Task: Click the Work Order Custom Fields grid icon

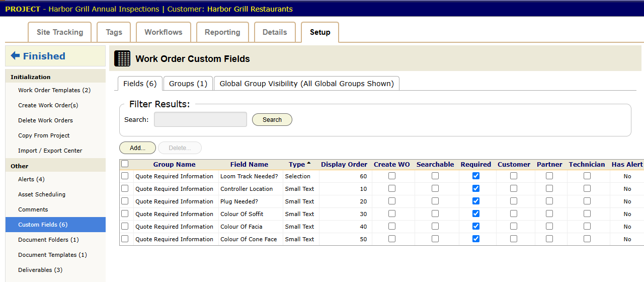Action: point(122,58)
